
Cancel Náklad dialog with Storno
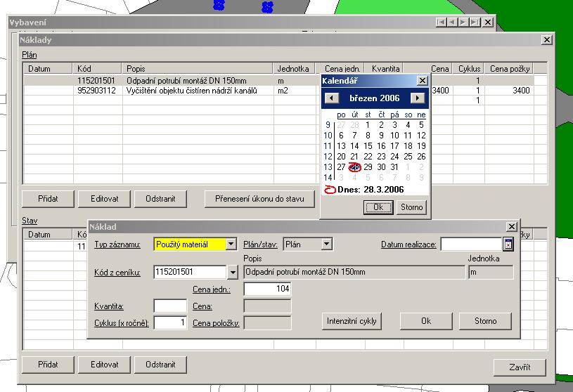485,321
